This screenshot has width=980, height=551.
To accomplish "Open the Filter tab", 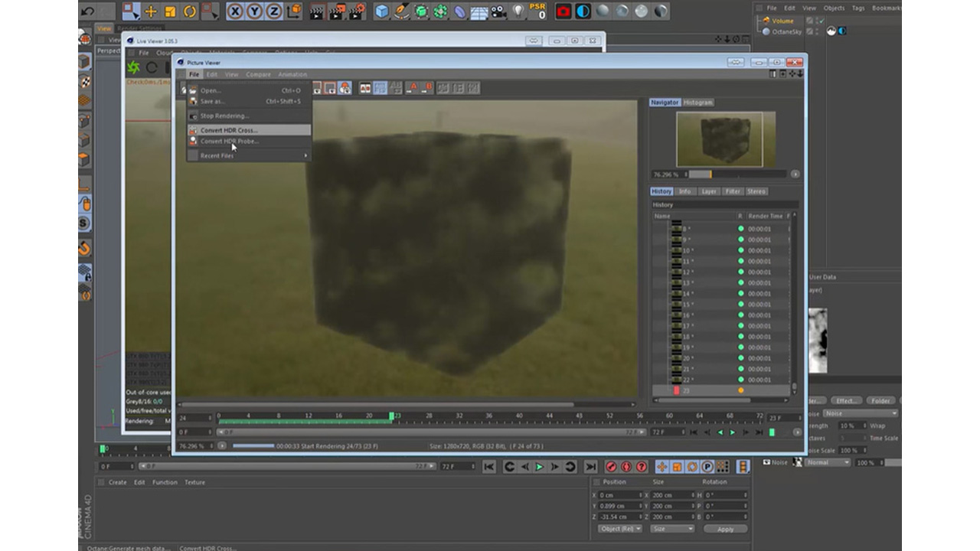I will coord(733,191).
